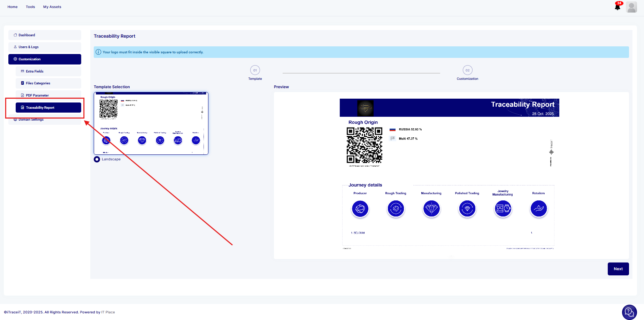644x320 pixels.
Task: Click the Retailers journey icon in preview
Action: (538, 209)
